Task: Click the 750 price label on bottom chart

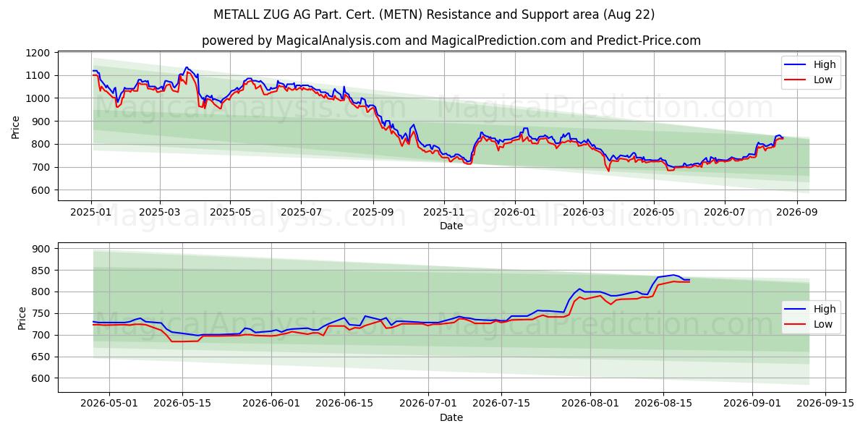Action: [x=42, y=314]
